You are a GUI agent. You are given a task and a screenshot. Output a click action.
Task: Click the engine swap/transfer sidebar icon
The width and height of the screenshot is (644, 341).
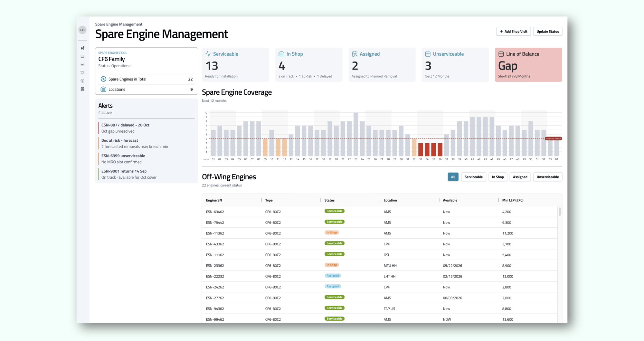[x=82, y=72]
